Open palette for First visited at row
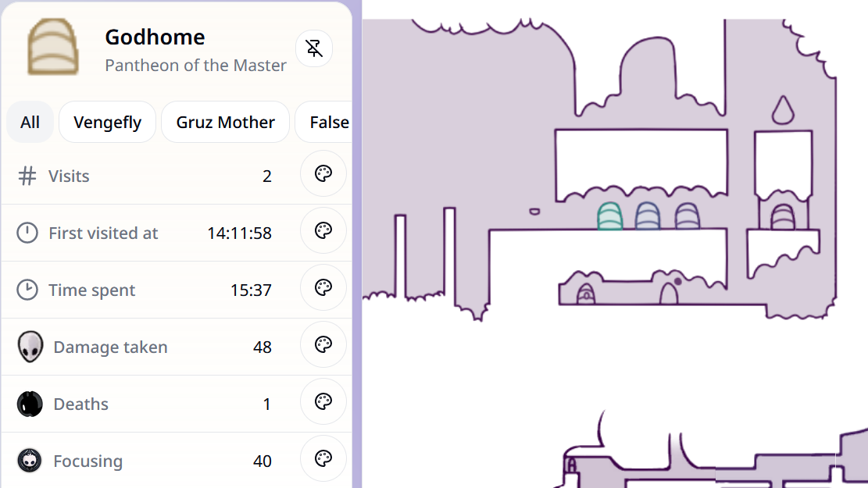The width and height of the screenshot is (868, 488). (x=323, y=231)
